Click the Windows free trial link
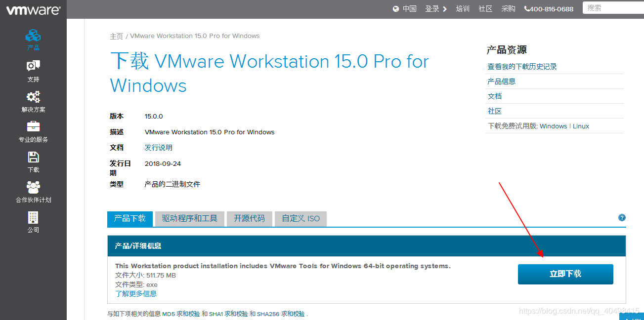The height and width of the screenshot is (320, 644). (x=554, y=126)
